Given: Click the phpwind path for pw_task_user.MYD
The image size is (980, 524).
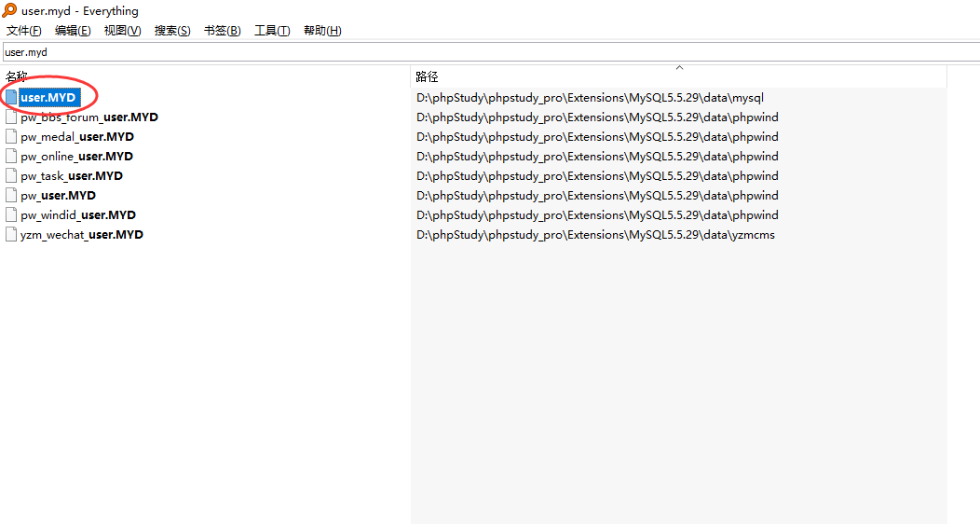Looking at the screenshot, I should click(597, 175).
